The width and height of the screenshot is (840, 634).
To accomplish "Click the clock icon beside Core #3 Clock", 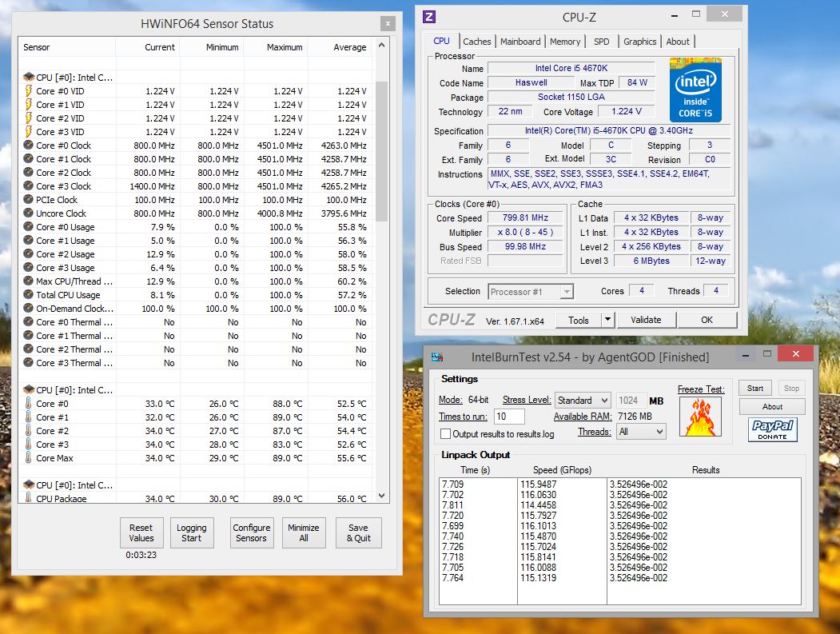I will tap(29, 186).
